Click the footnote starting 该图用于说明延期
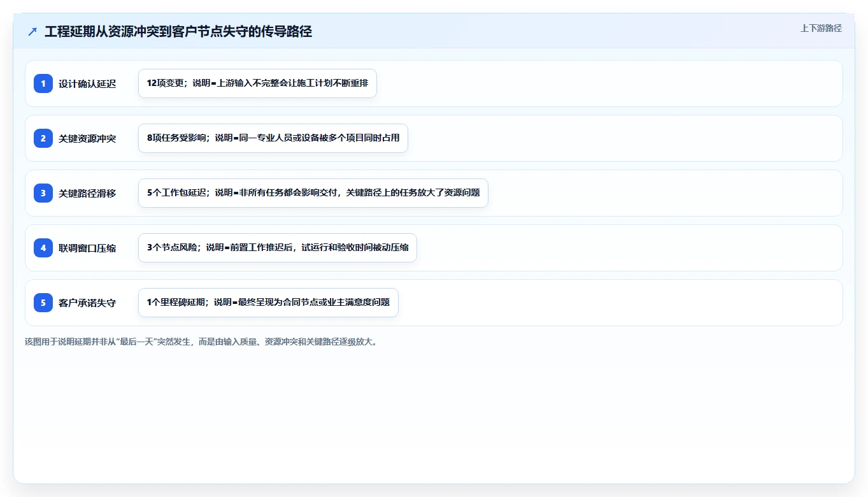The height and width of the screenshot is (497, 868). pos(201,342)
